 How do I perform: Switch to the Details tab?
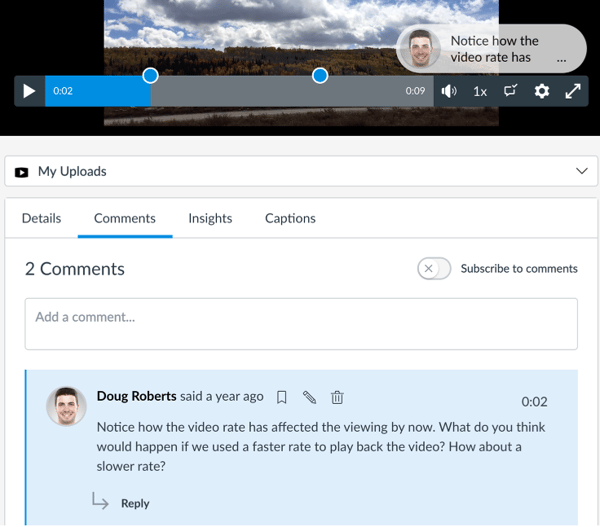tap(41, 218)
